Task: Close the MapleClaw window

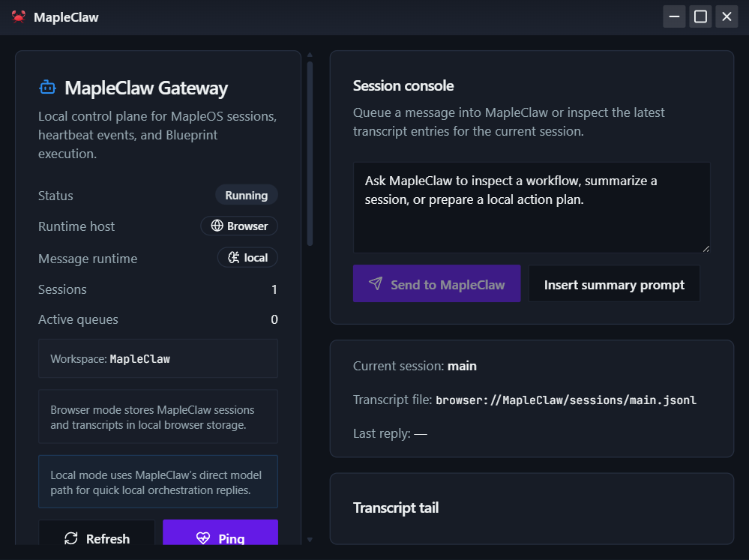Action: (x=727, y=16)
